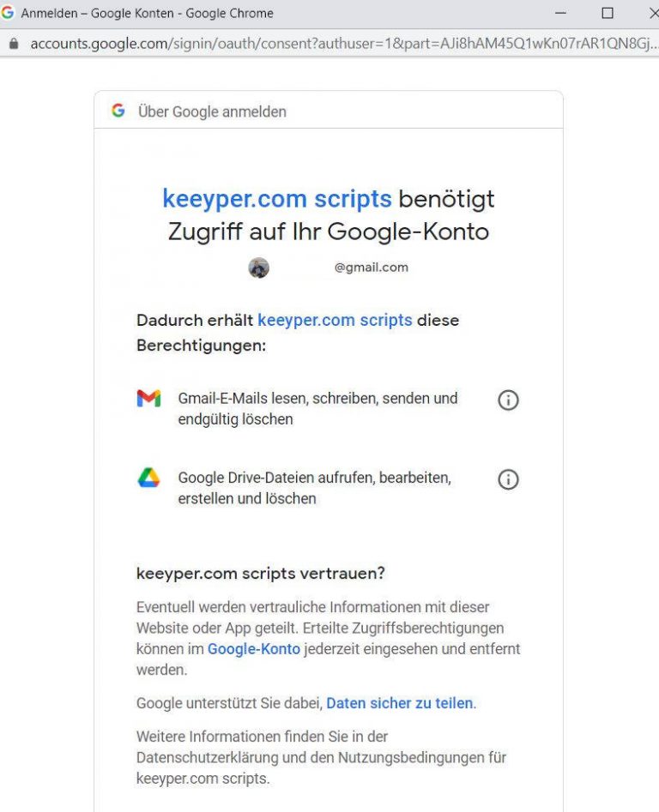Click the lock icon in address bar

(x=13, y=43)
